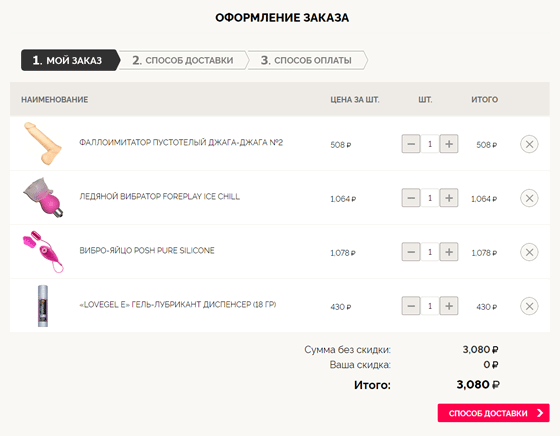Click thumbnail of Posh Pure Silicone product
This screenshot has width=560, height=436.
pyautogui.click(x=43, y=252)
